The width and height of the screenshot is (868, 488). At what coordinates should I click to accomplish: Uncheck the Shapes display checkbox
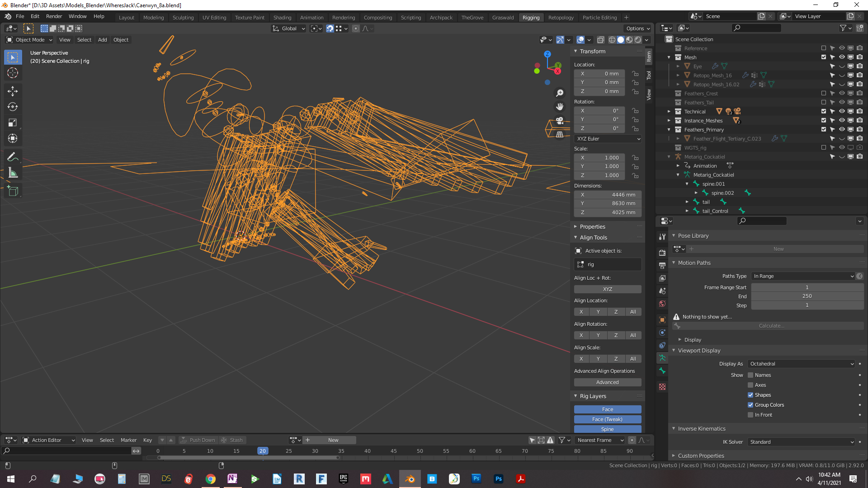(751, 395)
